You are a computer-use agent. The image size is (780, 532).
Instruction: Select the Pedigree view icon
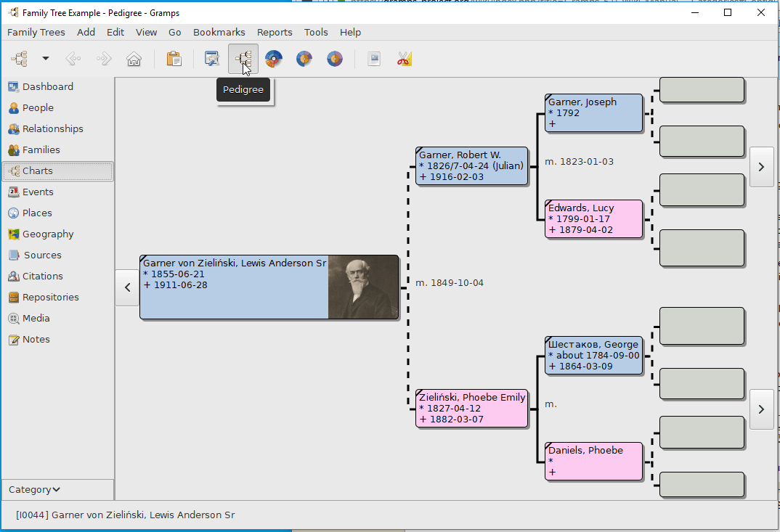point(243,59)
